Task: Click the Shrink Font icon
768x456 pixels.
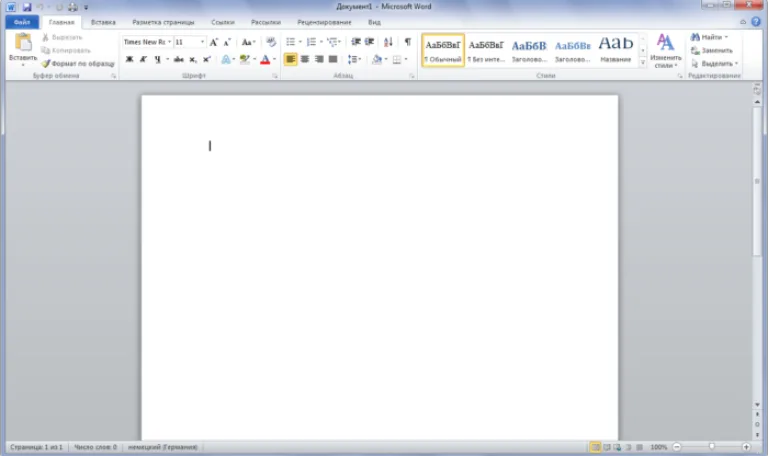Action: pyautogui.click(x=227, y=42)
